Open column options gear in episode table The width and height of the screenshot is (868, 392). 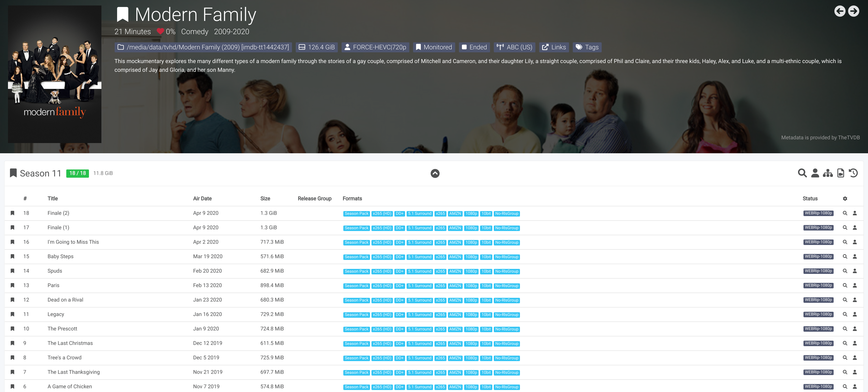tap(845, 199)
